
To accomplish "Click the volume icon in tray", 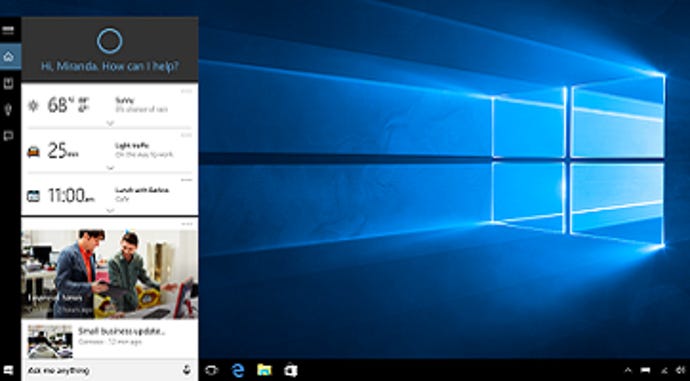I will coord(681,370).
